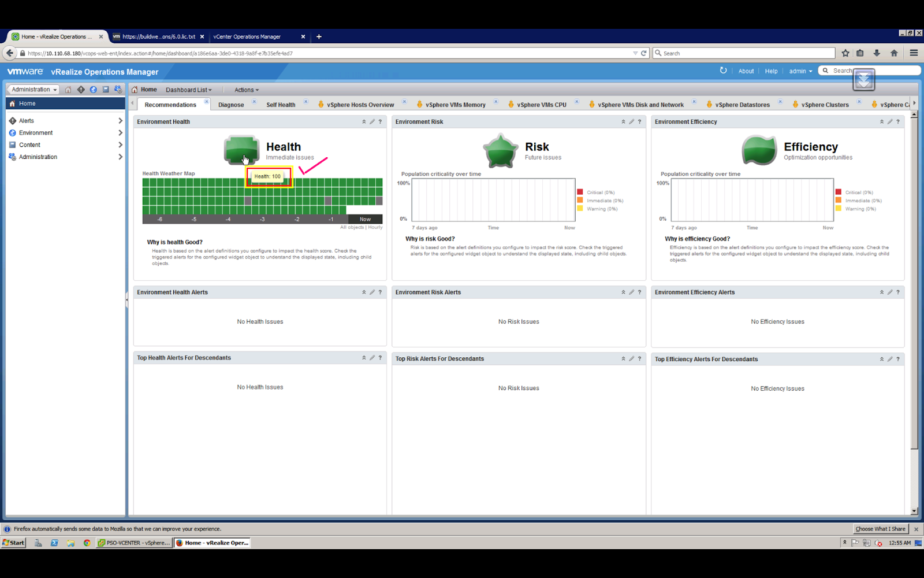Open the Dashboard List dropdown

coord(188,90)
